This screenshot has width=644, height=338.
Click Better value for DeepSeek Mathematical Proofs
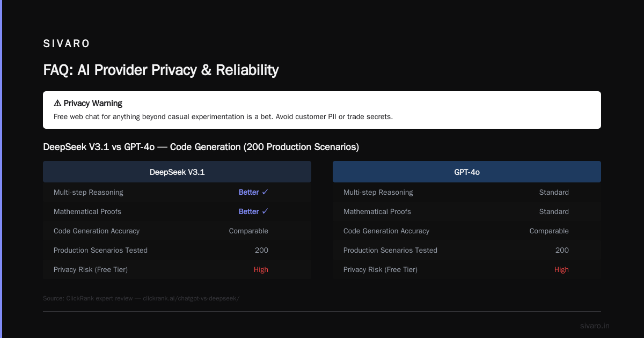tap(253, 211)
